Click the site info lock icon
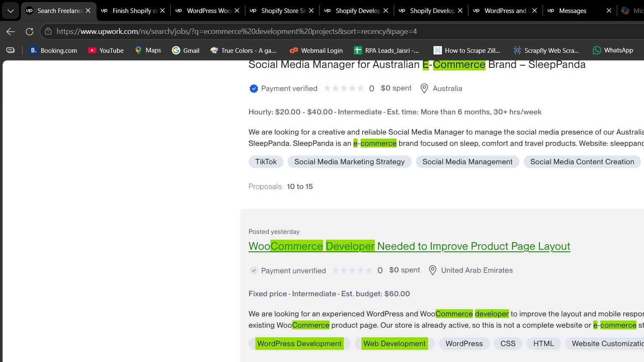 point(48,31)
